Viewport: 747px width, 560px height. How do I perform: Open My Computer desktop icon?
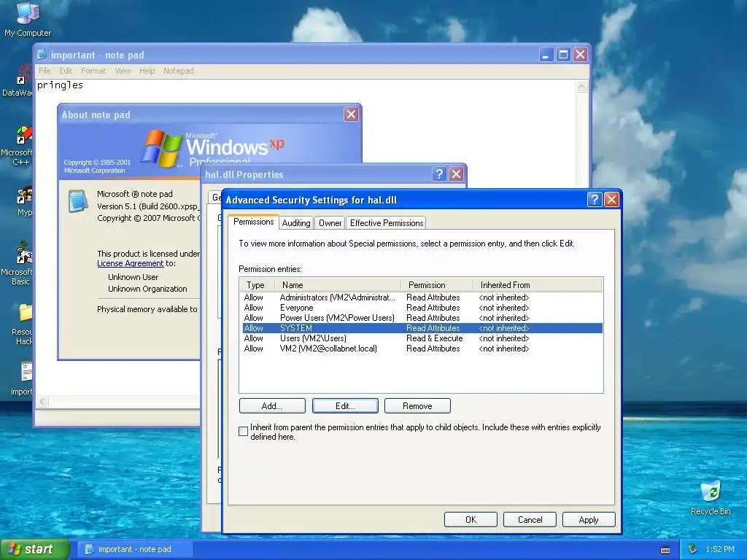(28, 19)
